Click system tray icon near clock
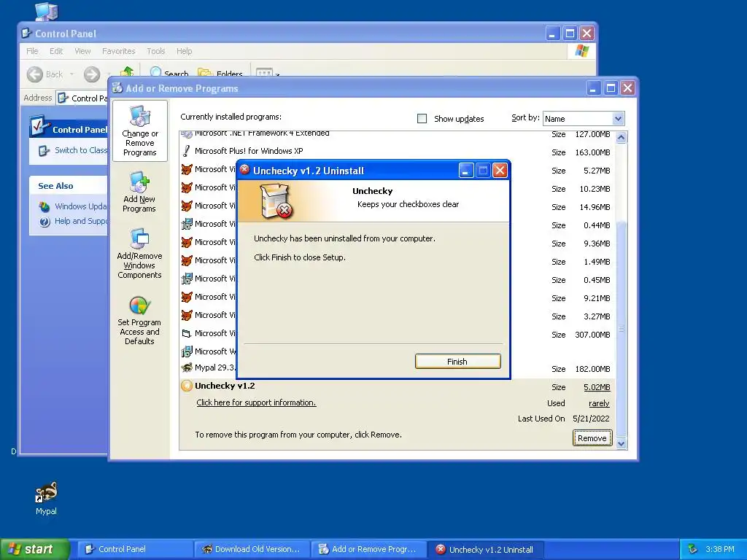 [x=693, y=549]
